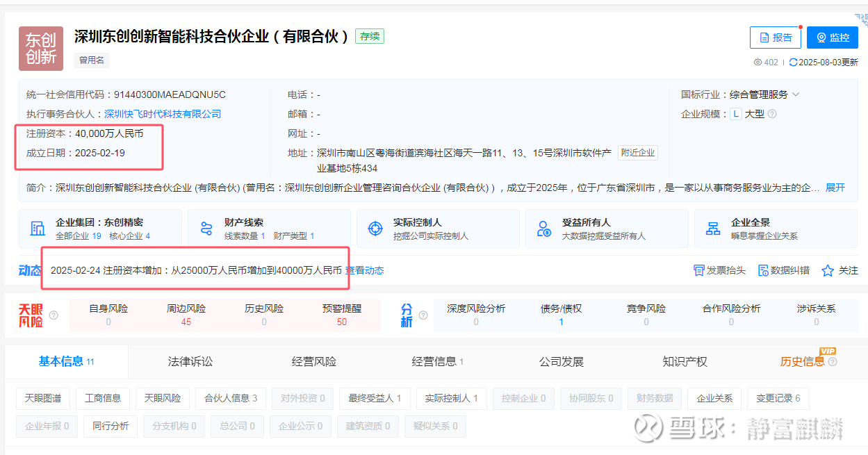This screenshot has width=868, height=455.
Task: Click the help icon beside 大型
Action: (771, 114)
